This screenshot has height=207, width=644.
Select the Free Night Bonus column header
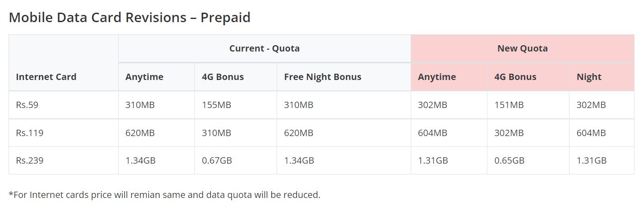click(322, 77)
